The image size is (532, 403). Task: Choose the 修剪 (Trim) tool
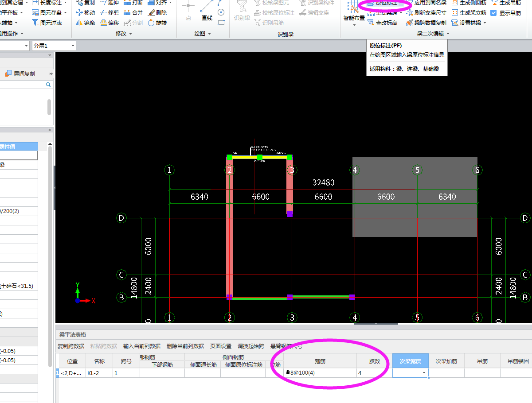pos(110,13)
